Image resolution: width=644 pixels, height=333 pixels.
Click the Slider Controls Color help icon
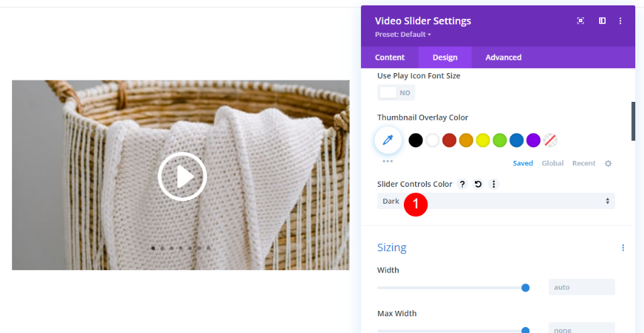(462, 184)
